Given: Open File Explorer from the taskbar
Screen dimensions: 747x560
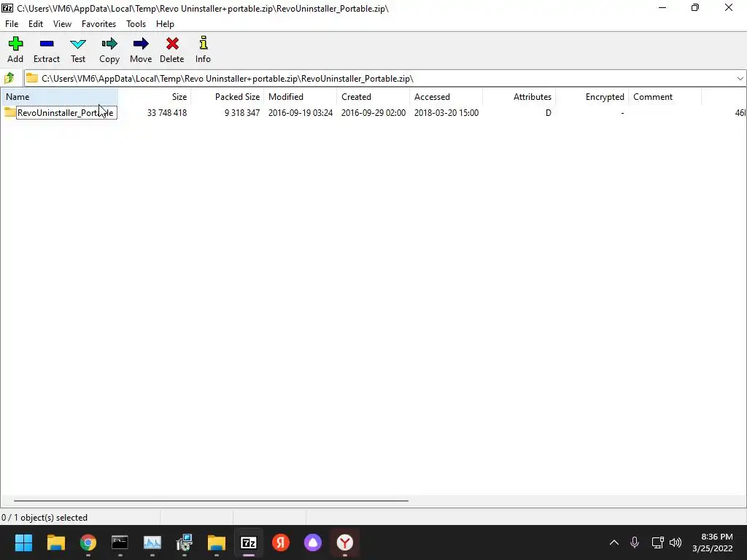Looking at the screenshot, I should click(x=55, y=542).
